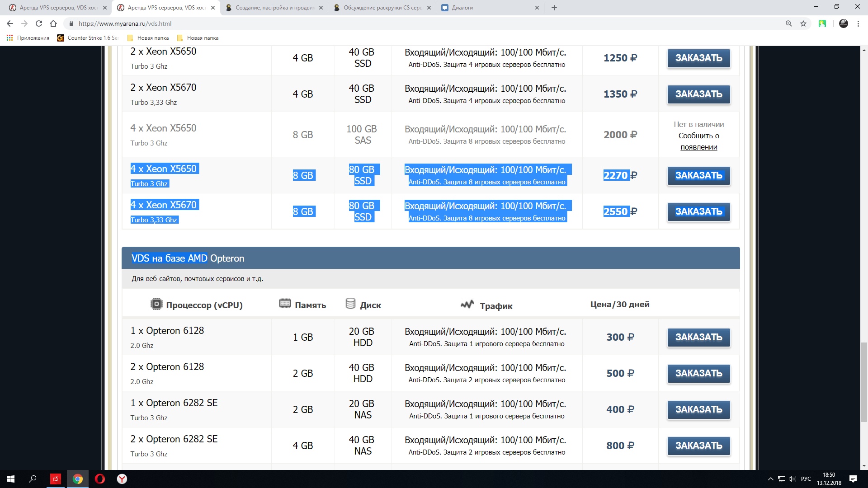Show hidden system tray icons

[770, 479]
